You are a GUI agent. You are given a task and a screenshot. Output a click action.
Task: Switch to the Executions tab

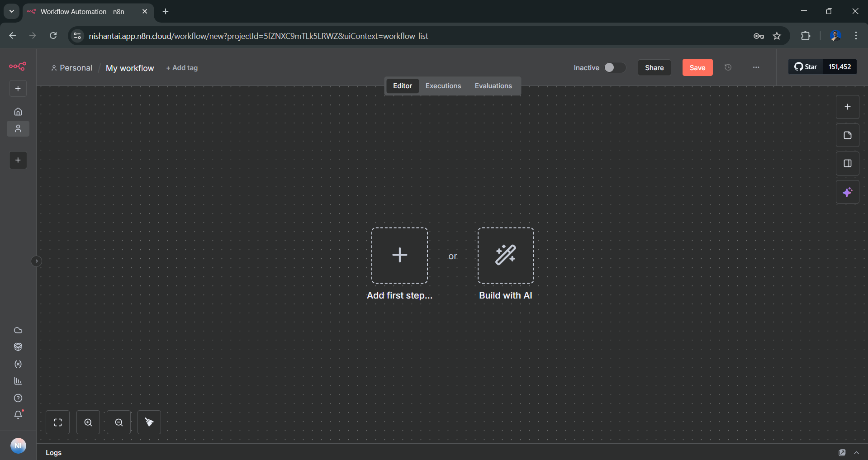[x=443, y=85]
